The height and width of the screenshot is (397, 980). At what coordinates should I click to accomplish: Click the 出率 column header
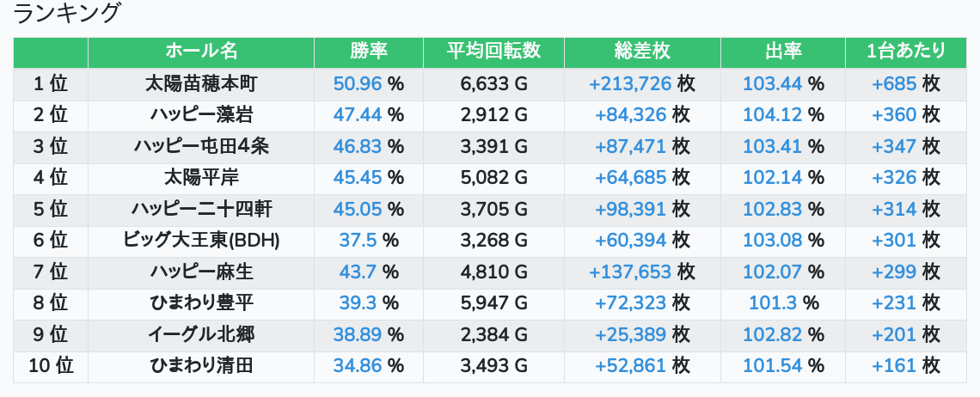[782, 52]
